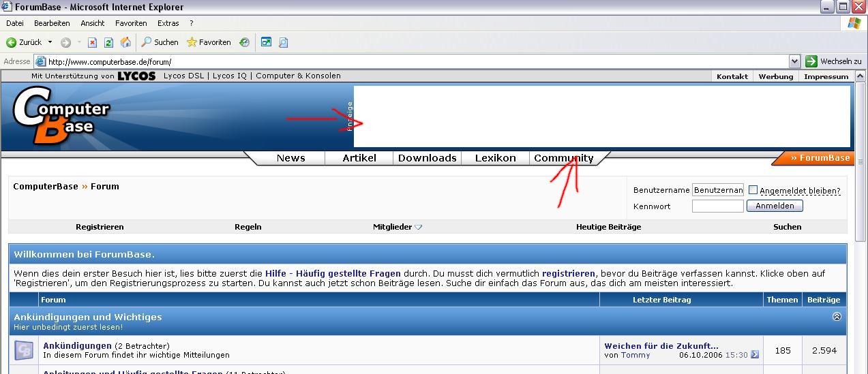Open the Weichen für die Zukunft post
Viewport: 868px width, 374px height.
point(661,345)
